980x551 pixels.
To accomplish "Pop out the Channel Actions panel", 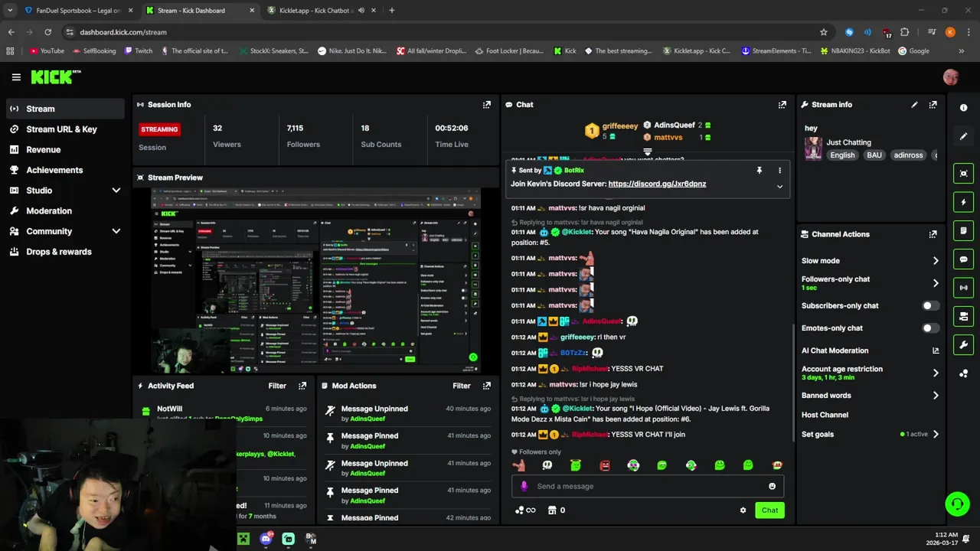I will [933, 234].
